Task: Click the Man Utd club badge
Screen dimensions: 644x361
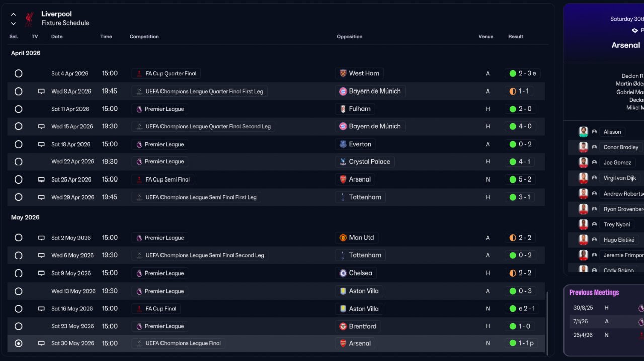Action: pyautogui.click(x=343, y=238)
